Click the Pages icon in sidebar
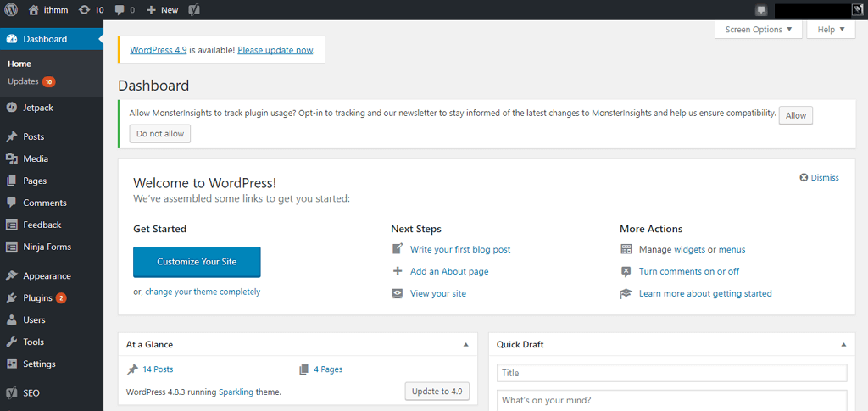 (x=12, y=181)
